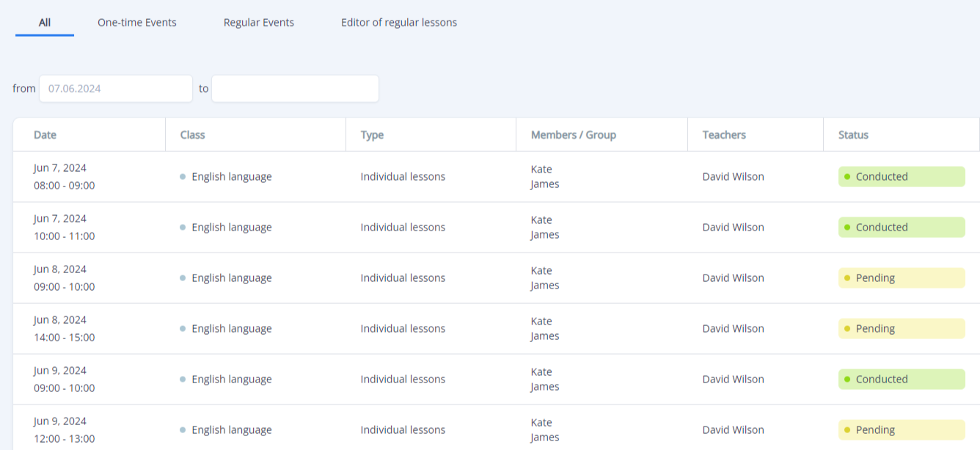The height and width of the screenshot is (450, 980).
Task: Open Pending status for Jun 8 09:00 lesson
Action: pos(902,278)
